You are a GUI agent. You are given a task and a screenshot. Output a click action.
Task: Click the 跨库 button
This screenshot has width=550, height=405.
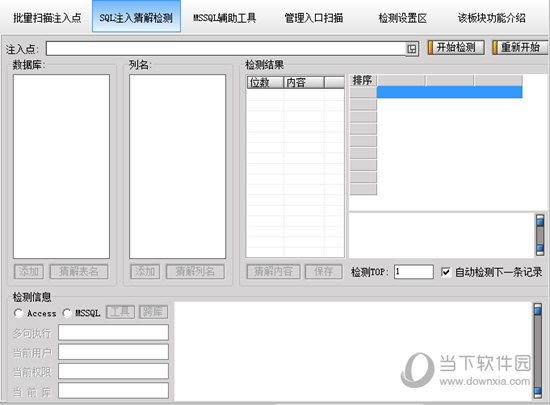tap(153, 312)
